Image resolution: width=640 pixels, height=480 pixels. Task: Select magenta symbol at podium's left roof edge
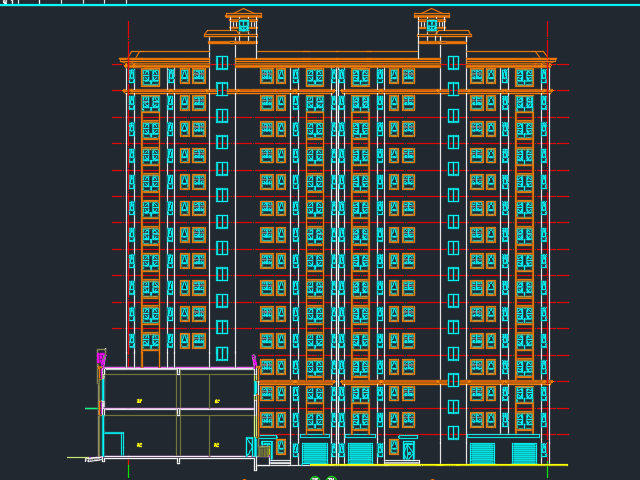pos(101,359)
